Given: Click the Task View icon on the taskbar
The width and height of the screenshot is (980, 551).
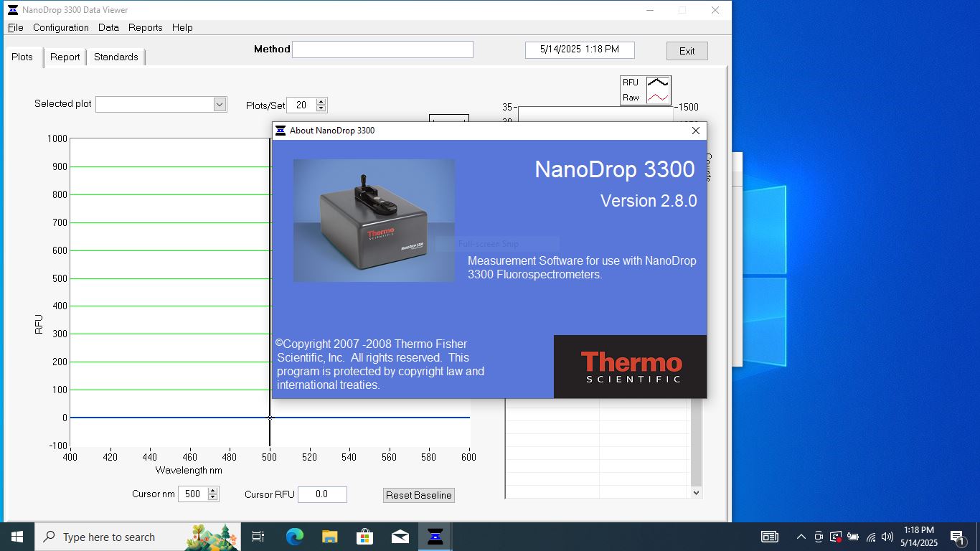Looking at the screenshot, I should pos(259,536).
